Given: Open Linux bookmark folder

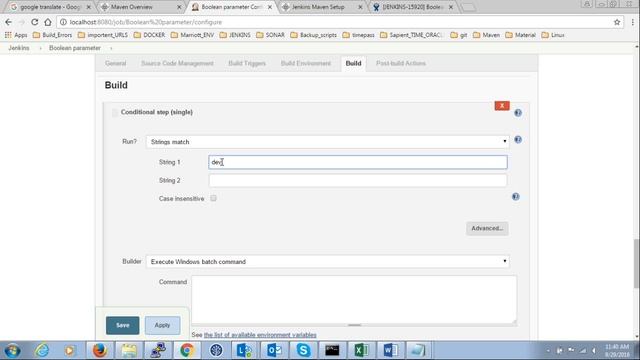Looking at the screenshot, I should 553,35.
